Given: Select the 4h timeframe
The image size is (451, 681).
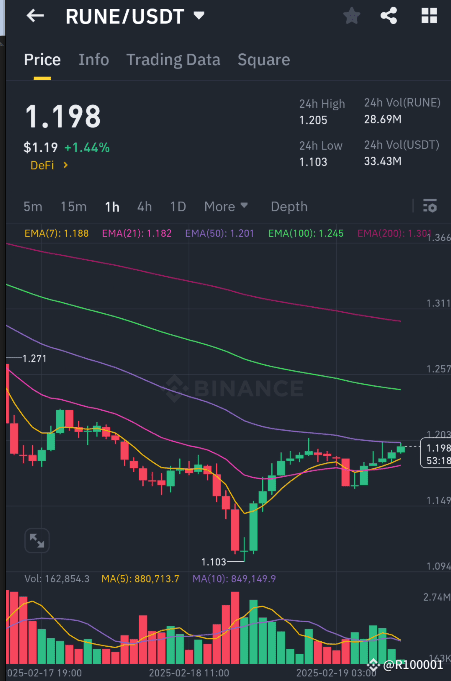Looking at the screenshot, I should [x=144, y=206].
